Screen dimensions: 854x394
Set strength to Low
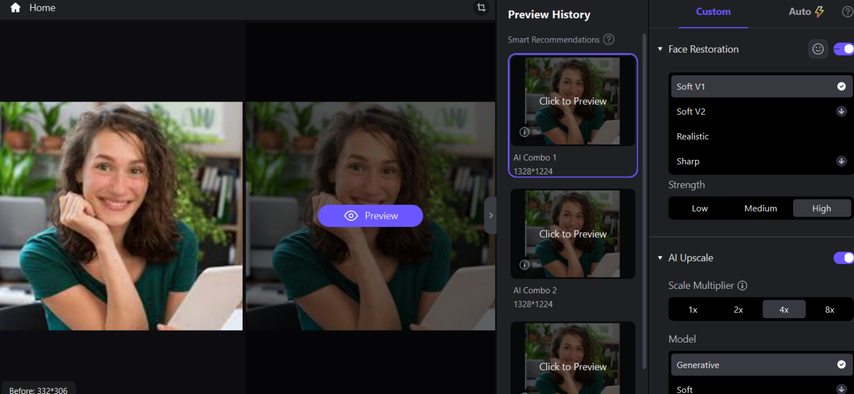click(x=700, y=208)
